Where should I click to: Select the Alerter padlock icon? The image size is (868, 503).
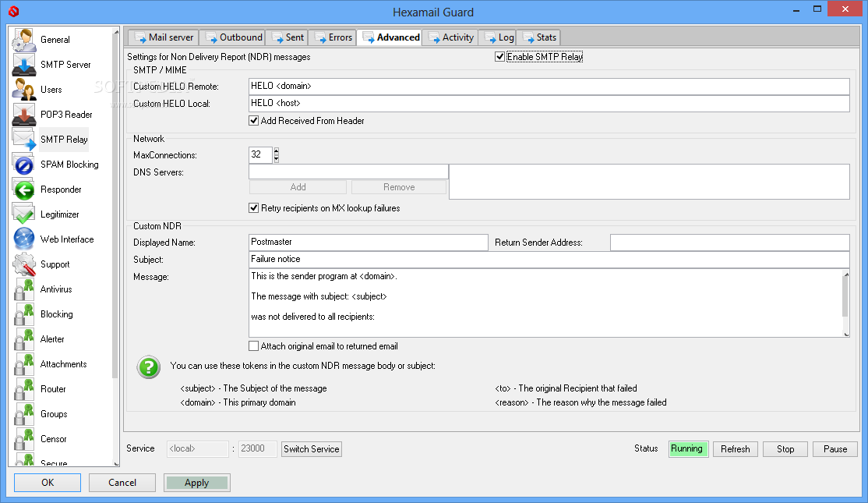point(24,339)
